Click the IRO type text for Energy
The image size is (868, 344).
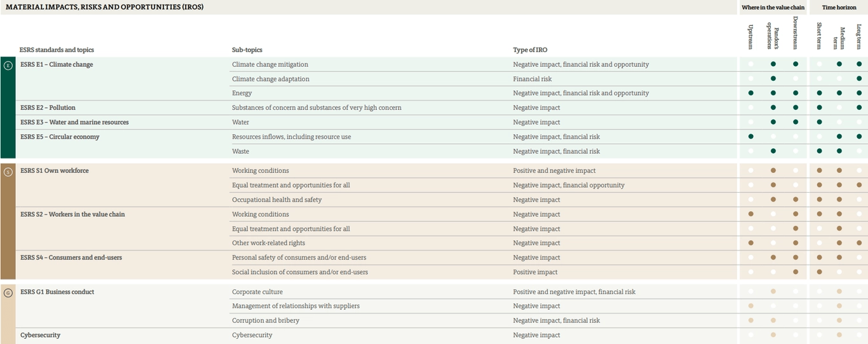pos(581,93)
